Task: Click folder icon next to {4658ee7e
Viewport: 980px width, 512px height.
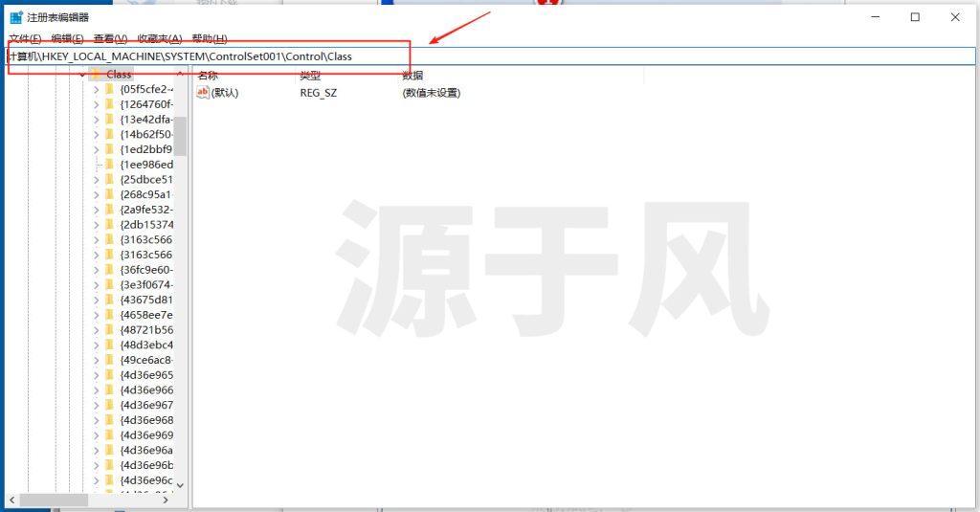Action: [110, 315]
